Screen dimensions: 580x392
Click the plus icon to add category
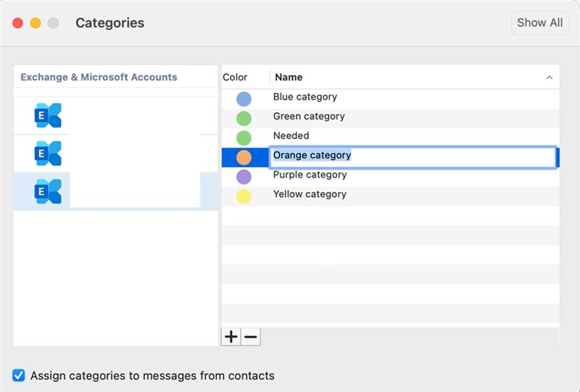[231, 337]
